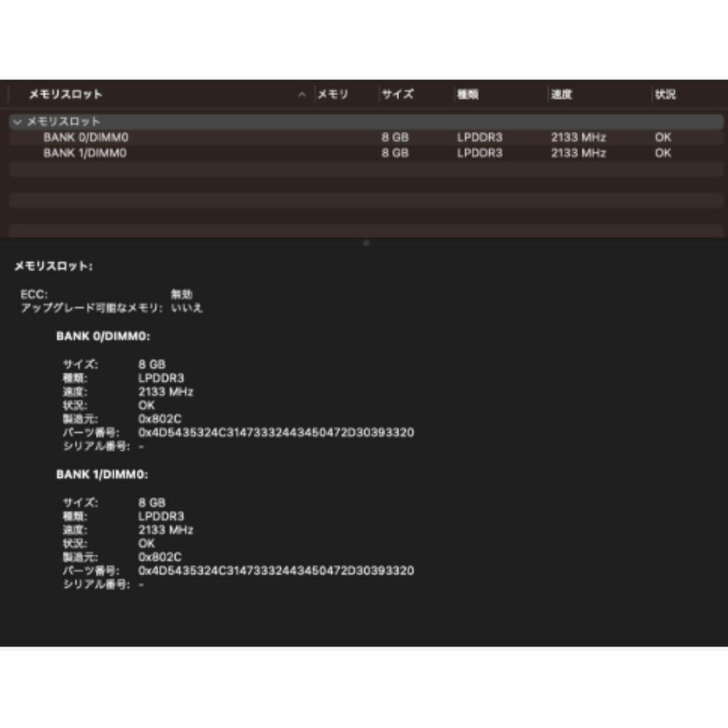The width and height of the screenshot is (728, 728).
Task: Click 2133 MHz in BANK 1/DIMM0 details
Action: click(165, 530)
